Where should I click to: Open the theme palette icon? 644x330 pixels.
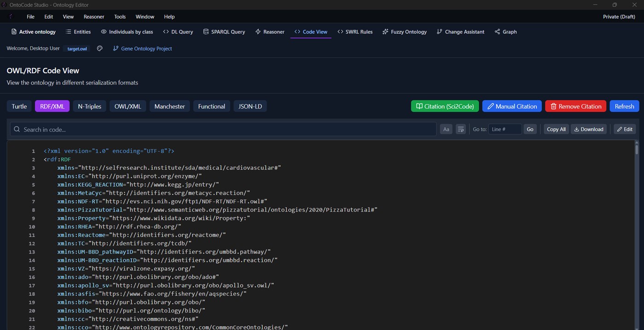99,48
